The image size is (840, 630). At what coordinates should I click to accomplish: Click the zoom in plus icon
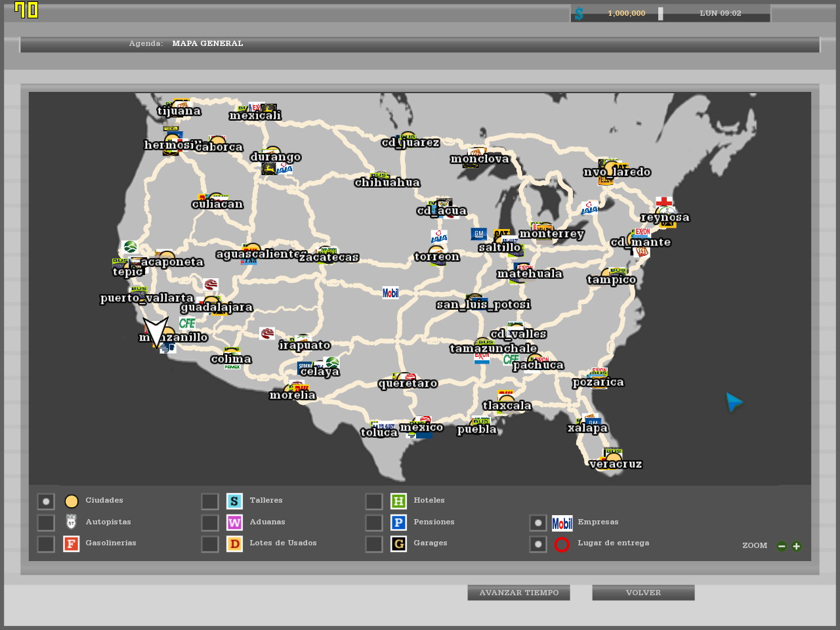(797, 546)
